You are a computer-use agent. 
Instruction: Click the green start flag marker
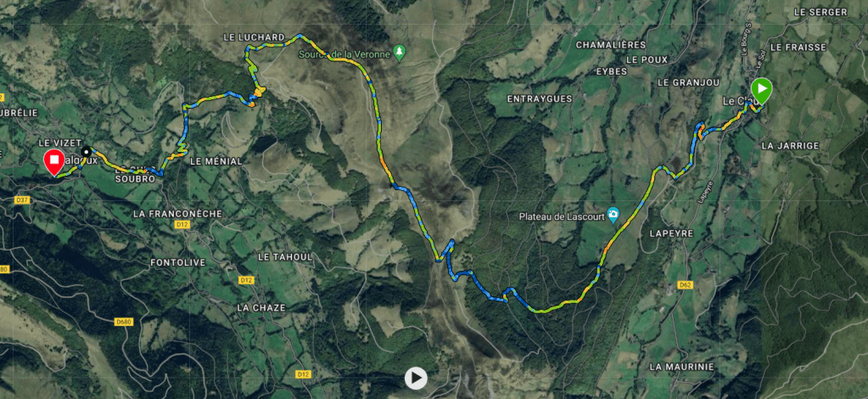(762, 88)
